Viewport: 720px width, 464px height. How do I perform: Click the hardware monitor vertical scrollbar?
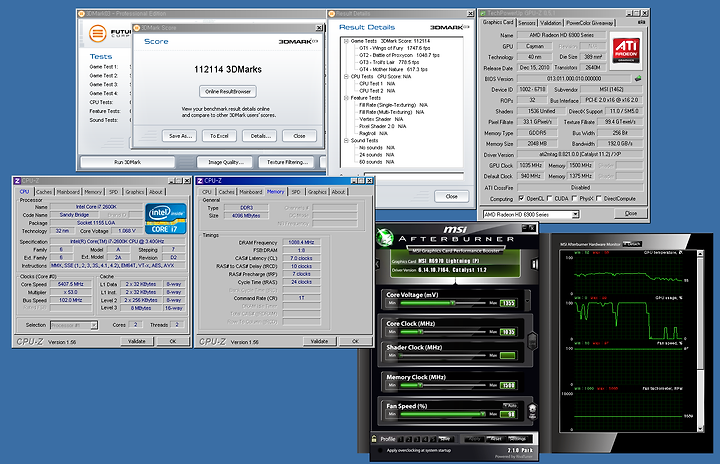(700, 341)
